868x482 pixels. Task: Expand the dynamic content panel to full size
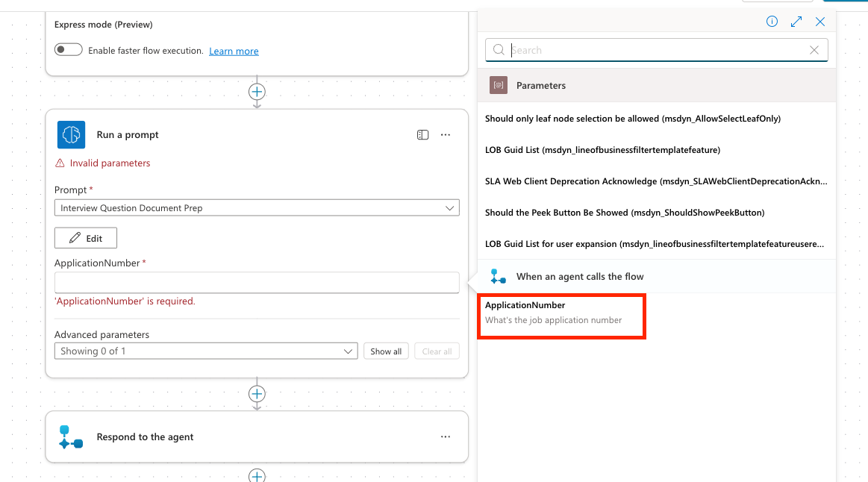[x=796, y=22]
